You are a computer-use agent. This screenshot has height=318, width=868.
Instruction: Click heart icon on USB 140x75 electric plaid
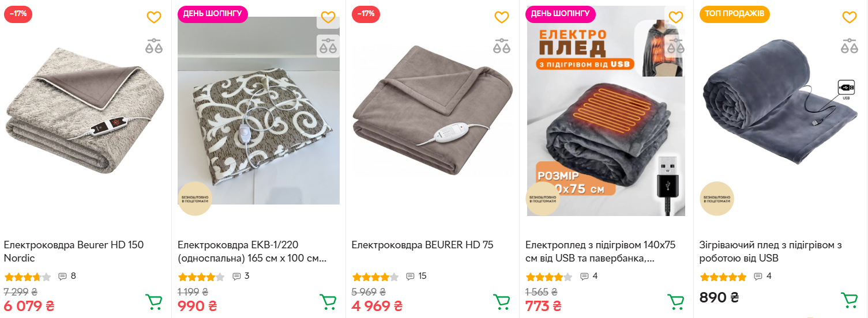(676, 17)
